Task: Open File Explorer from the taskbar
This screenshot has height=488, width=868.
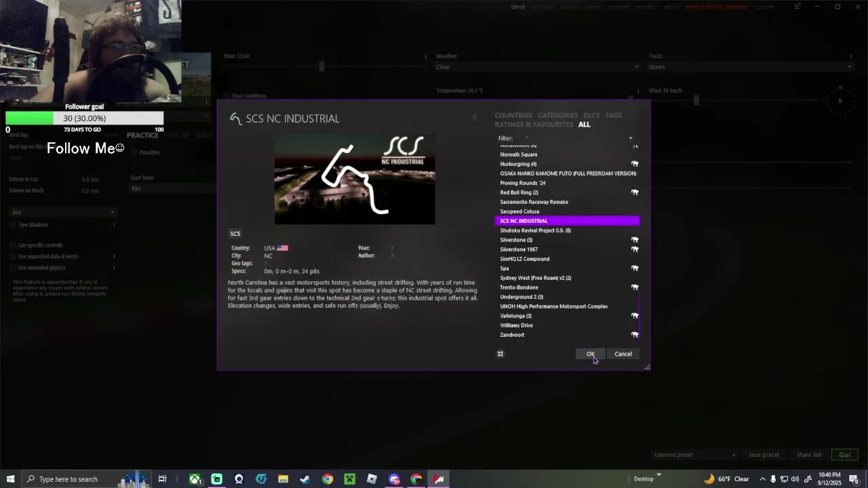Action: [283, 479]
